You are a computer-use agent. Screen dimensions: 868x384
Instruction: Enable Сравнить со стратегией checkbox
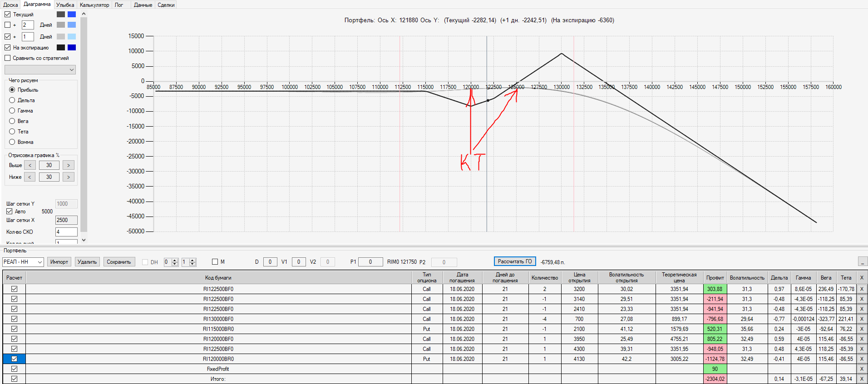[8, 58]
